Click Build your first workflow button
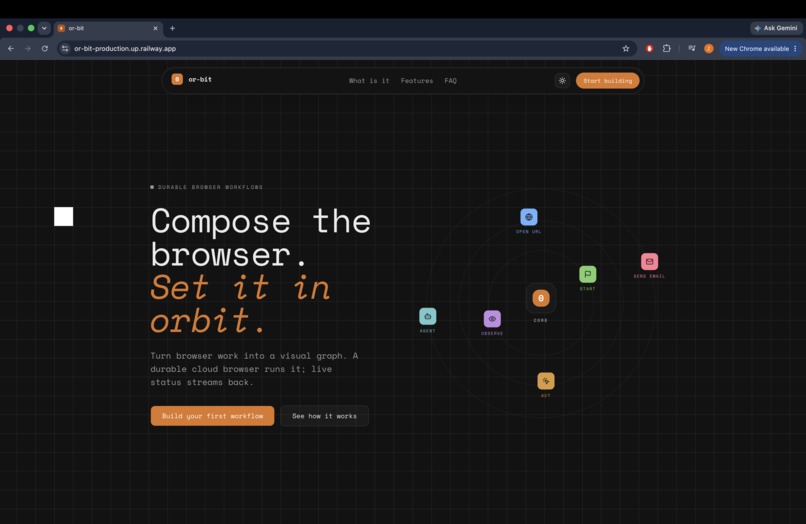Viewport: 806px width, 524px height. pyautogui.click(x=212, y=416)
